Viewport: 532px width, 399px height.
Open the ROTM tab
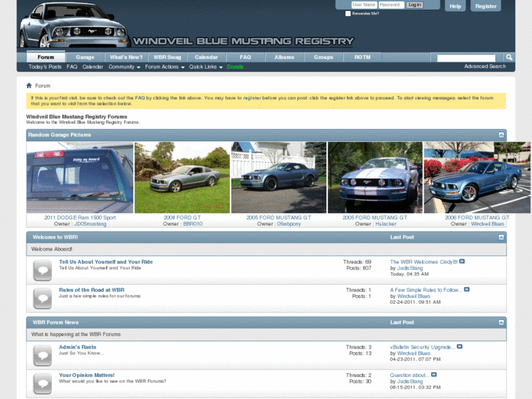tap(362, 57)
